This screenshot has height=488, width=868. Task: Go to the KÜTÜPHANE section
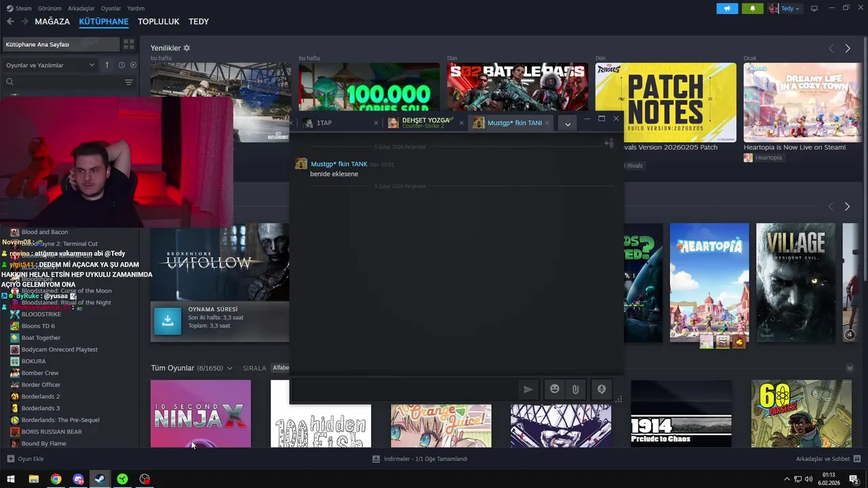(x=104, y=22)
